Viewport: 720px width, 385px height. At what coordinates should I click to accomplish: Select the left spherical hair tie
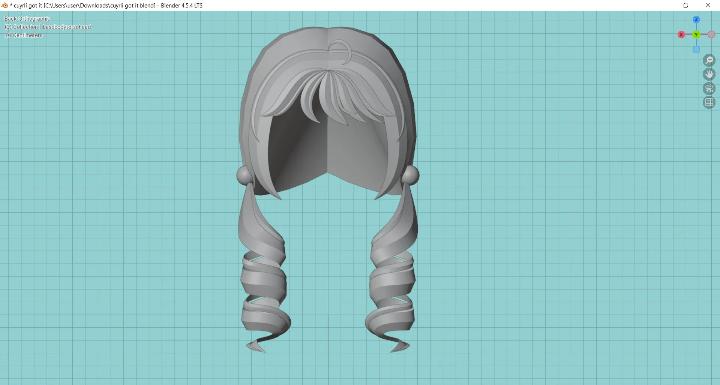[244, 175]
